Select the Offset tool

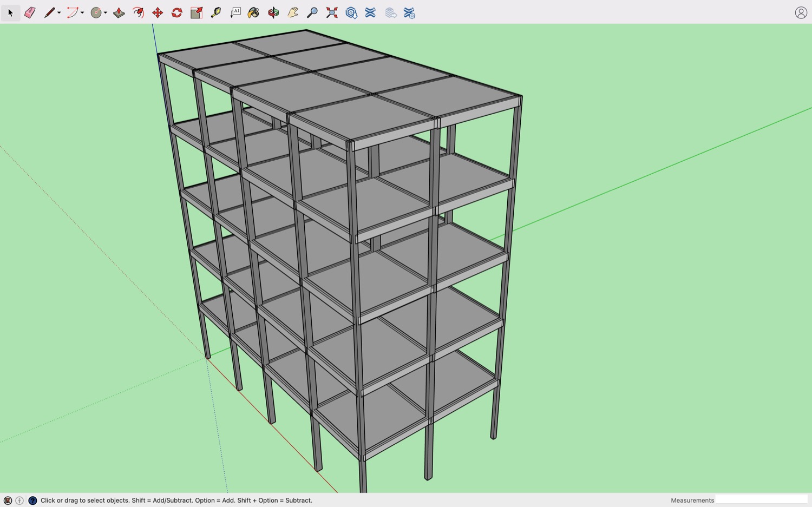point(139,12)
